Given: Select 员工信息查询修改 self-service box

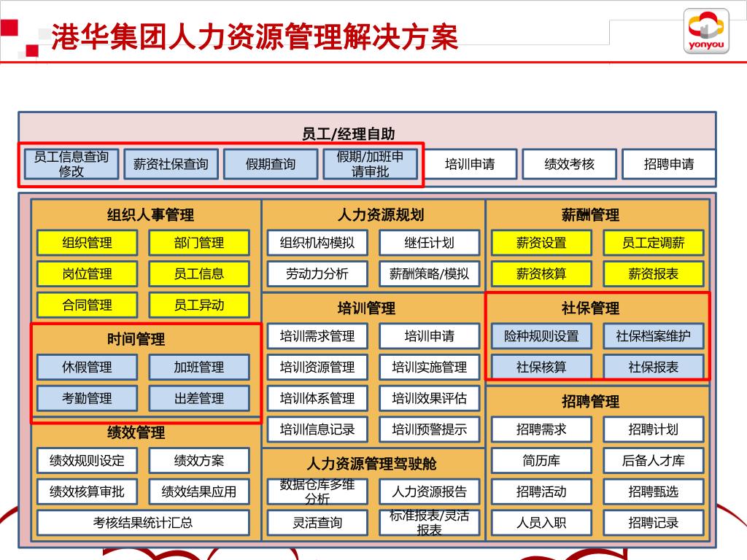Looking at the screenshot, I should 71,164.
